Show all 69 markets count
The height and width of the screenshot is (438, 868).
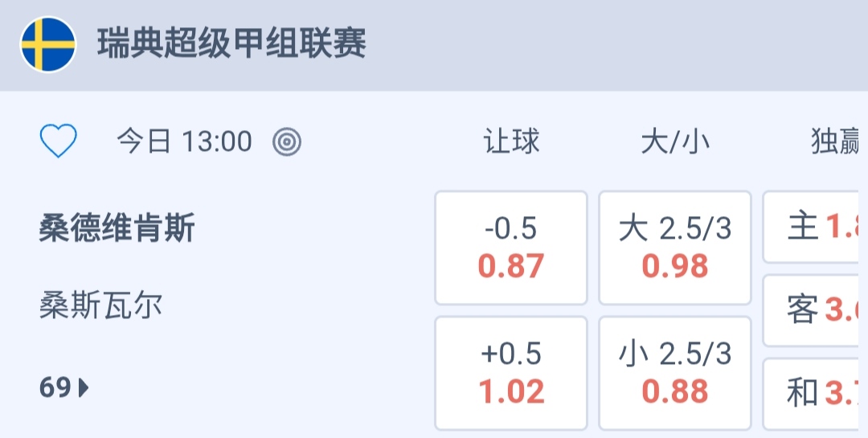tap(55, 389)
